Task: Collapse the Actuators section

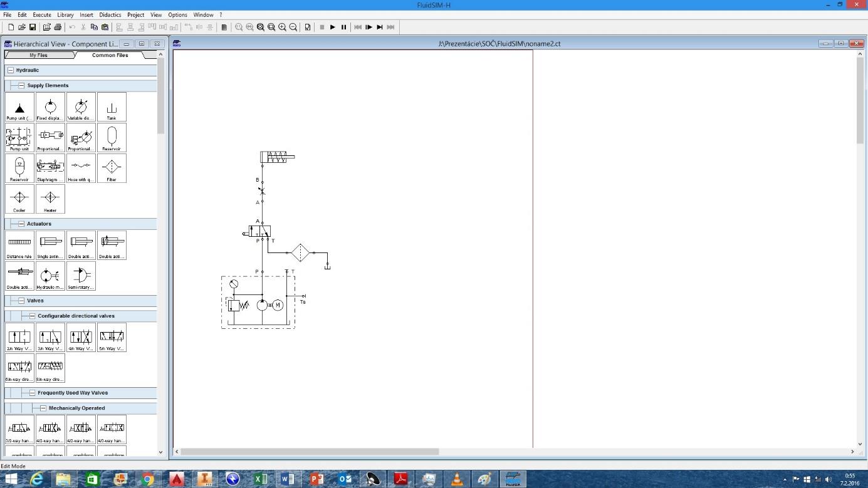Action: pyautogui.click(x=21, y=224)
